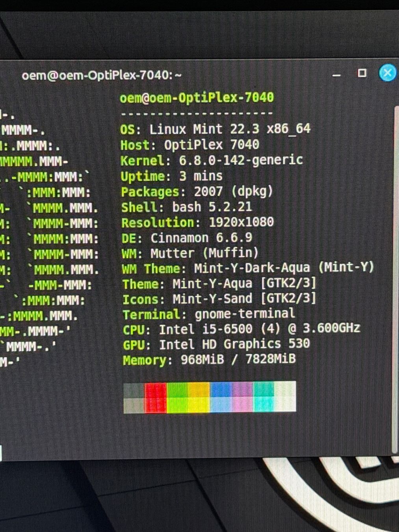Click the CPU line Intel i5-6500

tap(241, 329)
